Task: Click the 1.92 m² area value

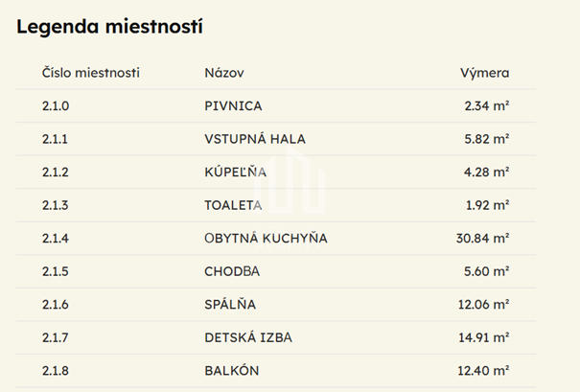Action: click(488, 205)
